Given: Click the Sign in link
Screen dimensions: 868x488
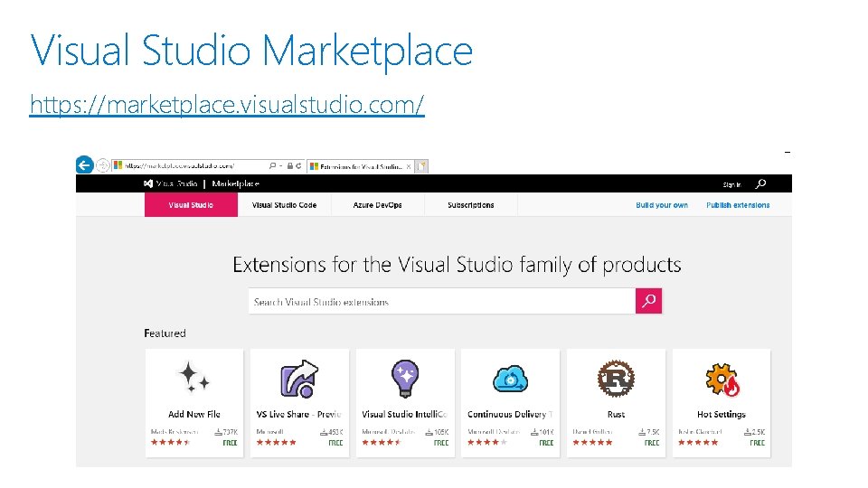Looking at the screenshot, I should click(x=731, y=184).
